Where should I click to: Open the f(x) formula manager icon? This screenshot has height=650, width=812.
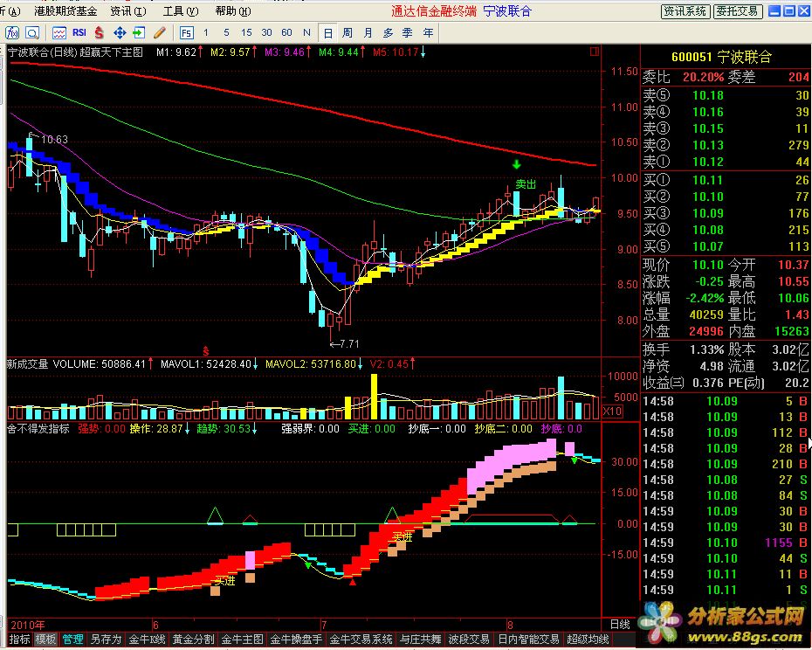[12, 33]
